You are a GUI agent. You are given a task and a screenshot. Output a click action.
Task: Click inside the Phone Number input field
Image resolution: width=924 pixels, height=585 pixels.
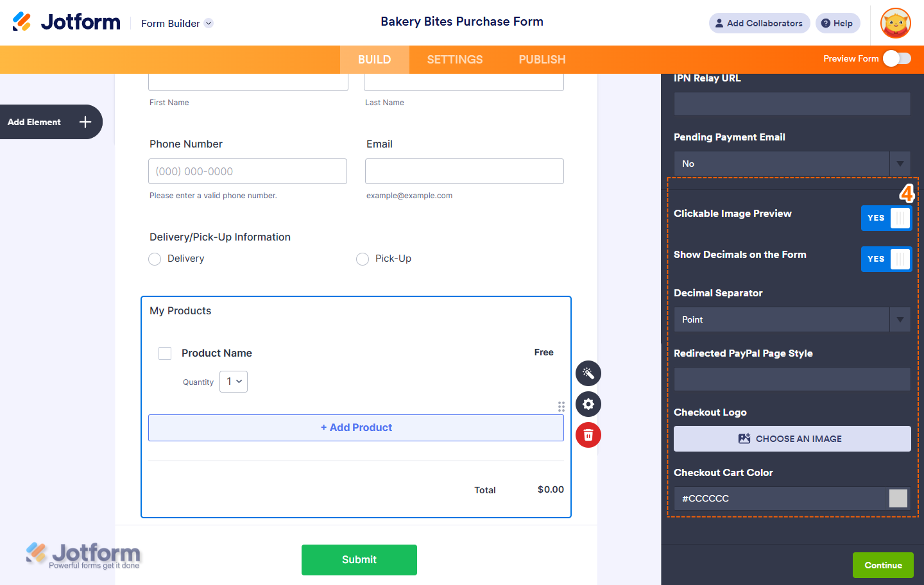[x=248, y=171]
